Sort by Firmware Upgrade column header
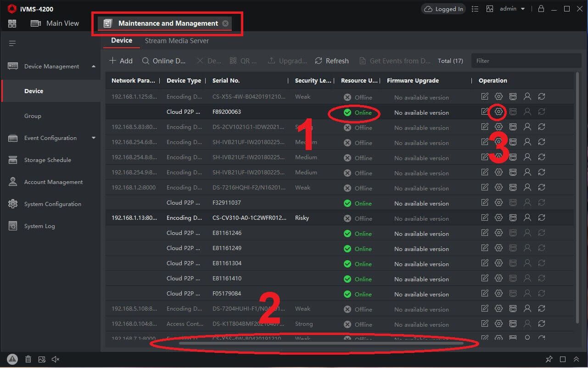Screen dimensions: 588x368 point(413,80)
